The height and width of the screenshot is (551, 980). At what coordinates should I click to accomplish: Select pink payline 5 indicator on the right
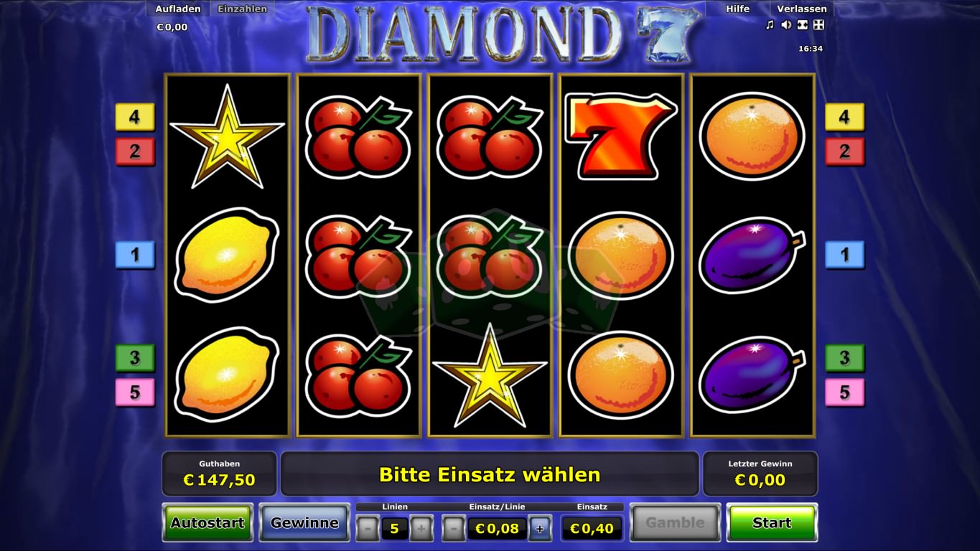[844, 392]
